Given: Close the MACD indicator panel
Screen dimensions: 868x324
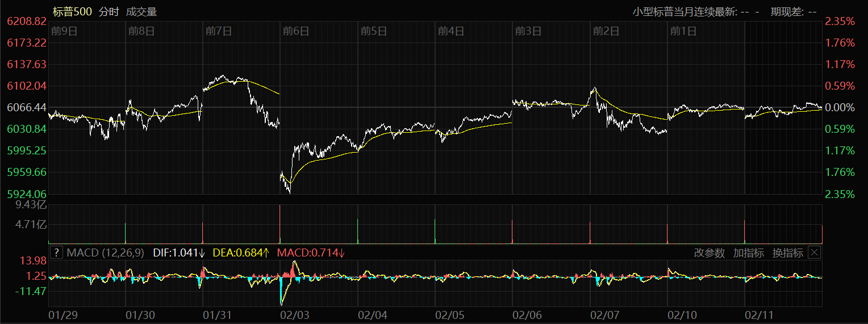Looking at the screenshot, I should tap(815, 253).
